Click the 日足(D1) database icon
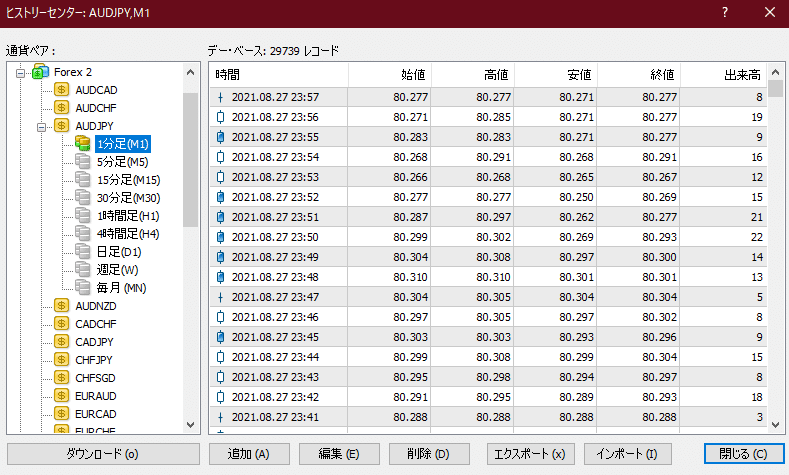This screenshot has height=475, width=789. click(83, 252)
